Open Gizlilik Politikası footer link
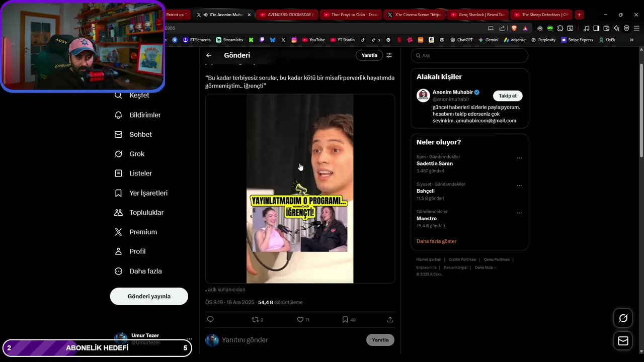 click(463, 259)
